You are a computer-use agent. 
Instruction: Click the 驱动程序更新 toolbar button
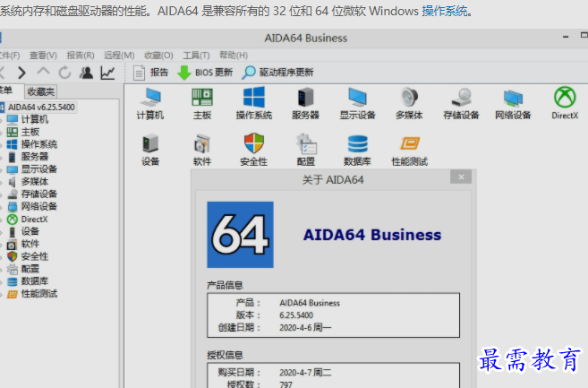click(x=277, y=73)
